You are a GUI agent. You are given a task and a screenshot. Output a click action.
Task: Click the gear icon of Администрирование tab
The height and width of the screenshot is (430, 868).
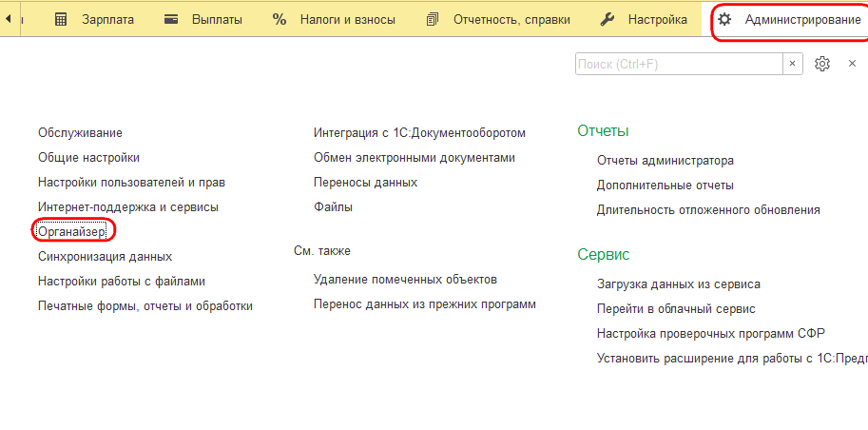[x=724, y=20]
